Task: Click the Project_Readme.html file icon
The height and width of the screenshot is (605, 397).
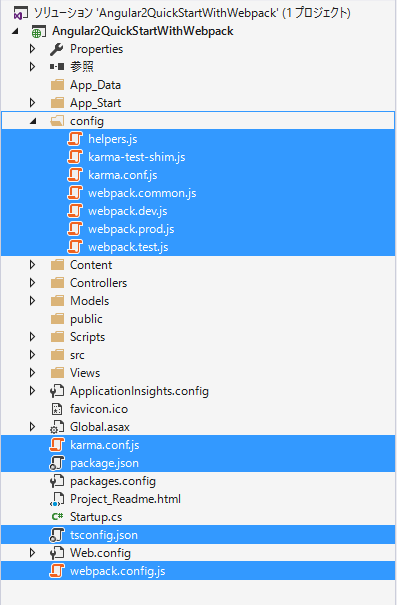Action: pyautogui.click(x=57, y=499)
